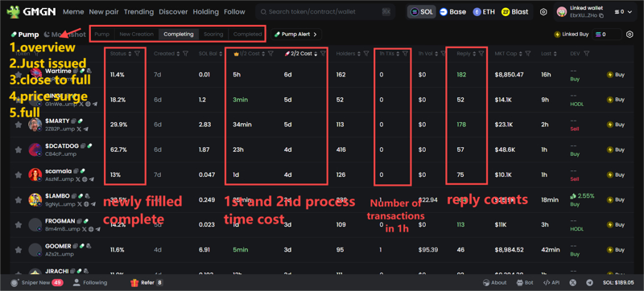The width and height of the screenshot is (644, 291).
Task: Open X social icon in footer
Action: pyautogui.click(x=573, y=282)
